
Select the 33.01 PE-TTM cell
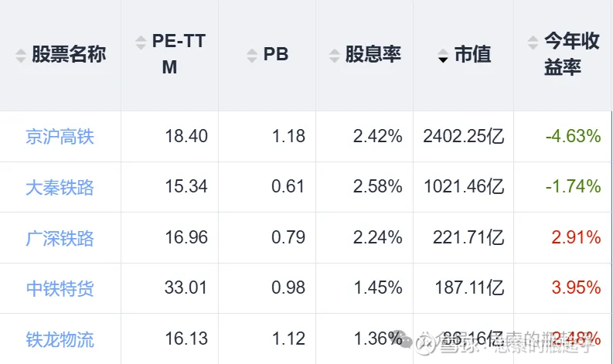[186, 288]
